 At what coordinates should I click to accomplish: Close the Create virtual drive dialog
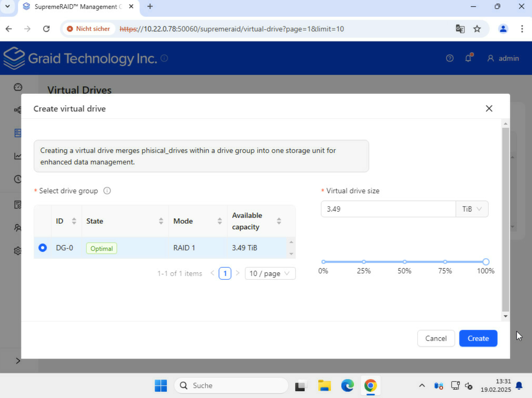coord(489,109)
